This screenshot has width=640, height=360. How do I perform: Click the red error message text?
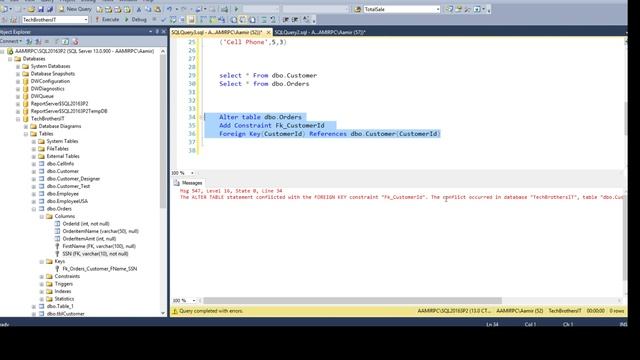tap(402, 198)
